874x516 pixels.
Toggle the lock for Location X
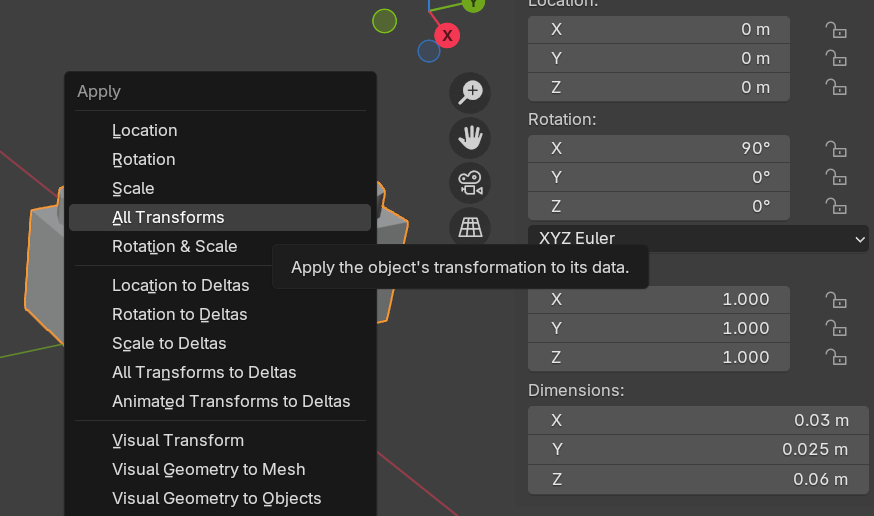tap(836, 30)
